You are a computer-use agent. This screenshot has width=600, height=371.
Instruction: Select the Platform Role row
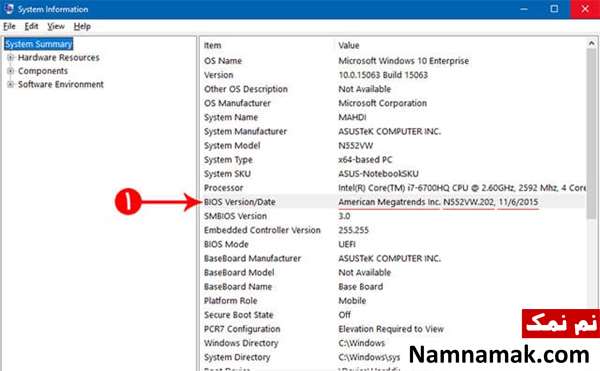click(x=393, y=301)
